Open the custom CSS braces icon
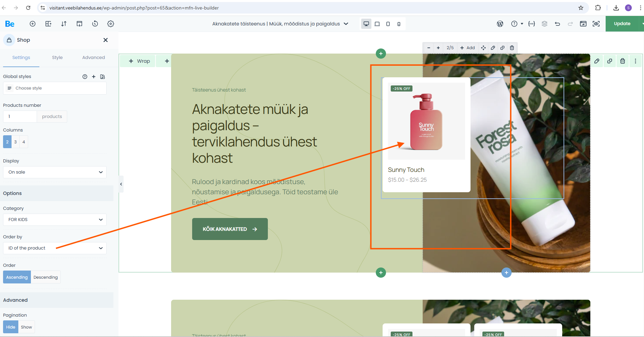This screenshot has height=337, width=644. tap(532, 24)
